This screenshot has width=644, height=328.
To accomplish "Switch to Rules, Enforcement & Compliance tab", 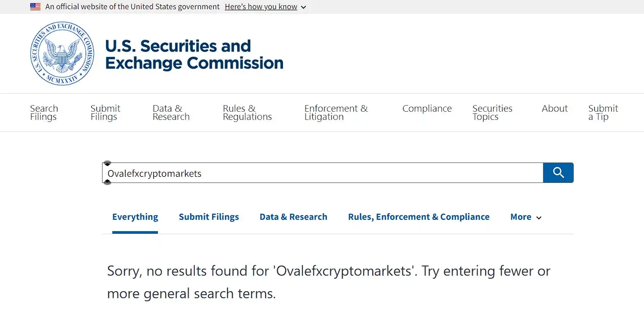I will click(x=418, y=217).
